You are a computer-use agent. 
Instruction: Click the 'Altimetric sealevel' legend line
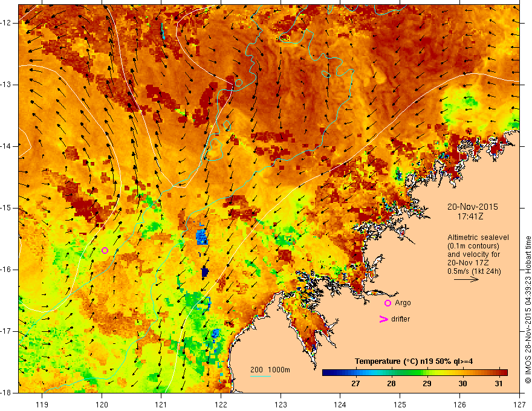[x=478, y=238]
